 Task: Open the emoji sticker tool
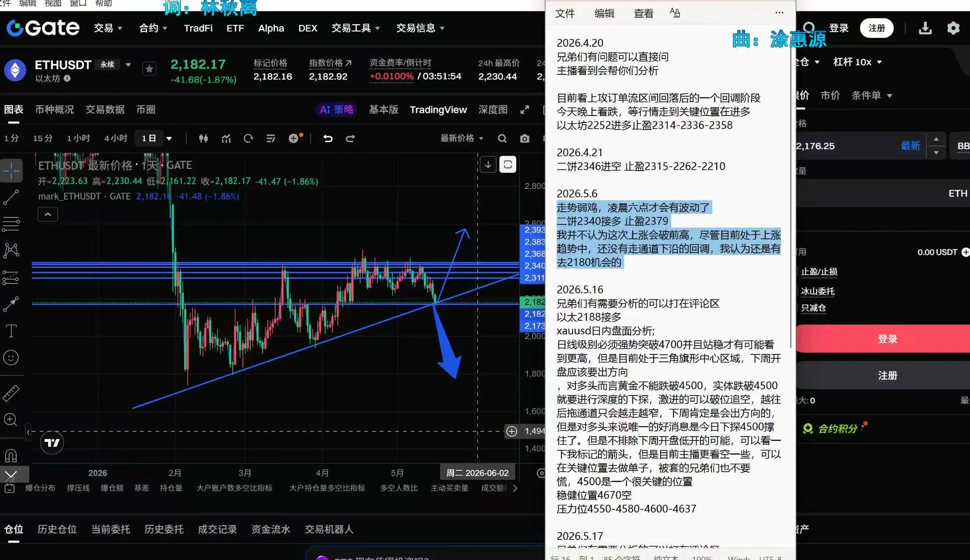click(x=11, y=357)
